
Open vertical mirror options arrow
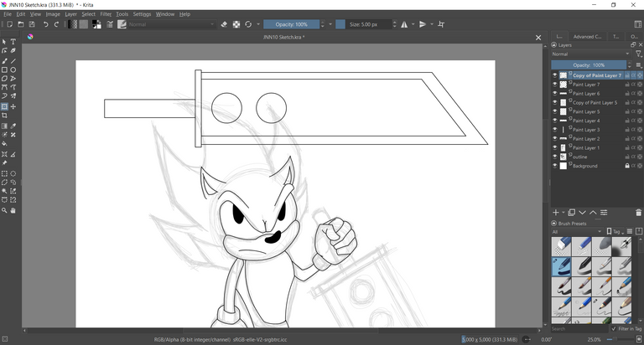[x=432, y=24]
